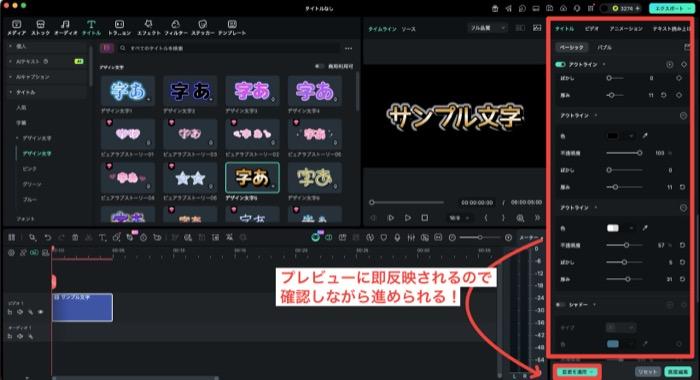Image resolution: width=700 pixels, height=380 pixels.
Task: Toggle the 商用利用可 commercial use switch
Action: (x=319, y=66)
